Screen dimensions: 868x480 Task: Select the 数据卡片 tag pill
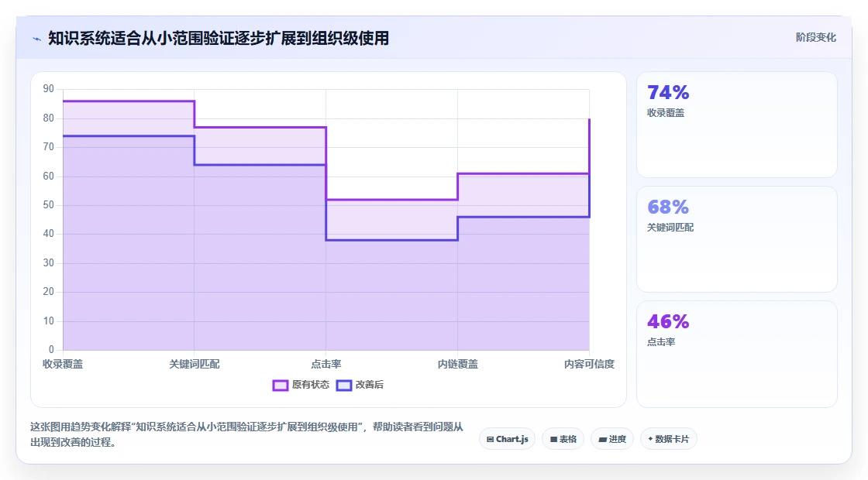point(669,439)
